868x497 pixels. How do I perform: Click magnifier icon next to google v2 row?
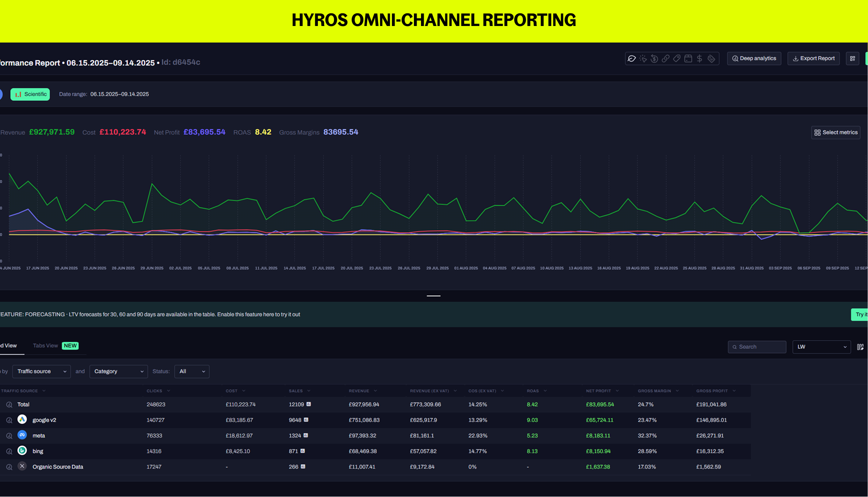[x=9, y=420]
